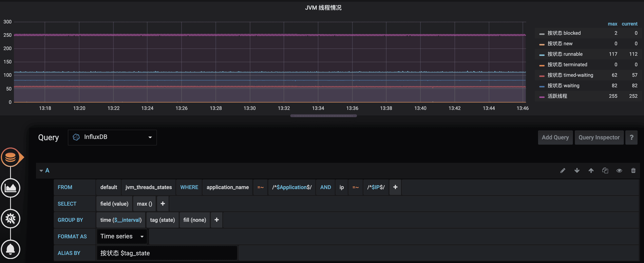644x263 pixels.
Task: Open the InfluxDB data source dropdown
Action: point(112,137)
